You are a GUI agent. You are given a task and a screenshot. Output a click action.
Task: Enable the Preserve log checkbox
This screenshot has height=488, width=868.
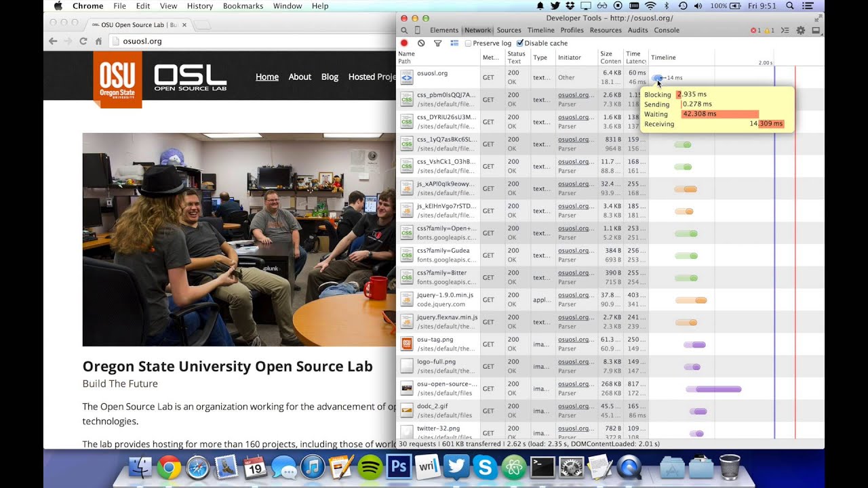(468, 43)
